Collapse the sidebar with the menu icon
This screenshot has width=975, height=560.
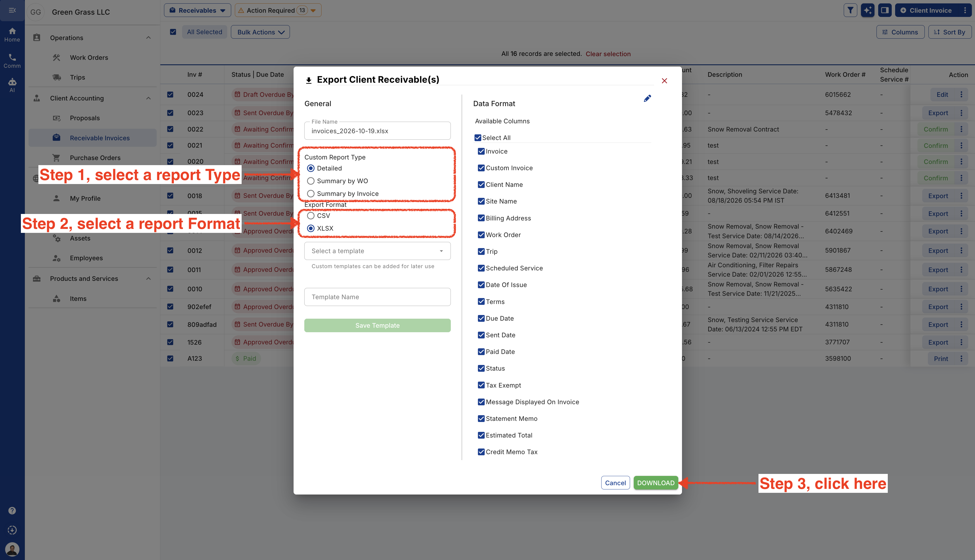(12, 10)
